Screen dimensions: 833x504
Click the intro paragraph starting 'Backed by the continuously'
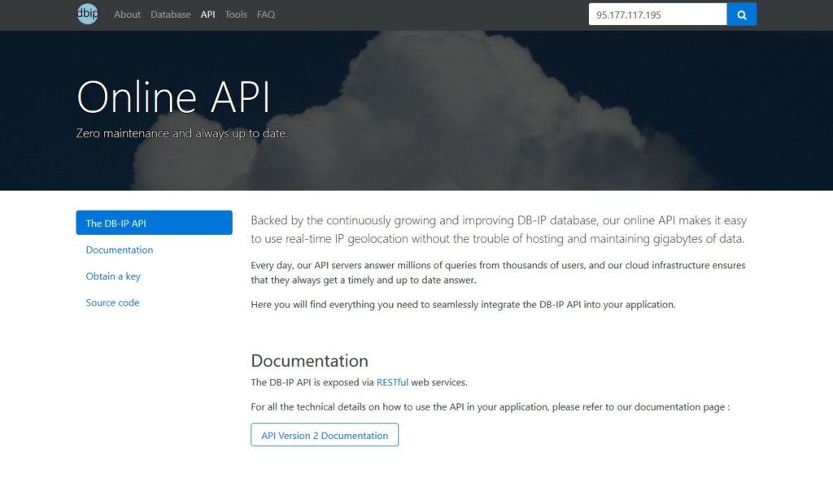pyautogui.click(x=499, y=229)
